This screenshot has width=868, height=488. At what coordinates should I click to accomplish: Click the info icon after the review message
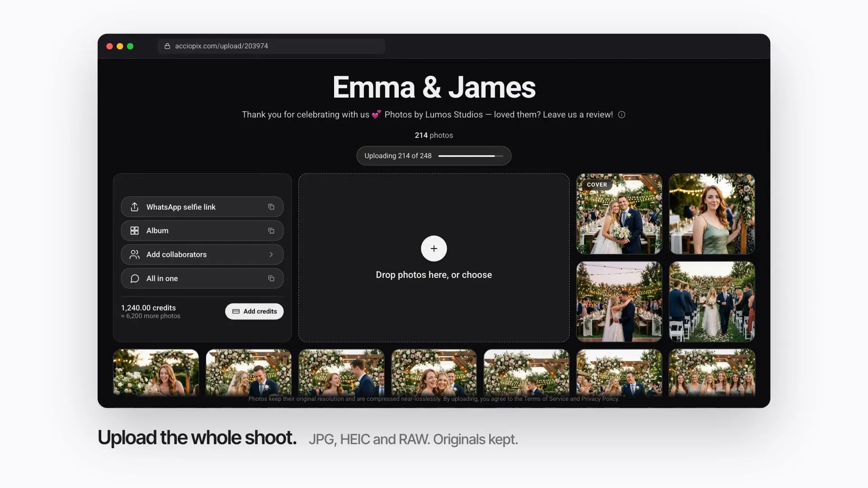tap(622, 115)
